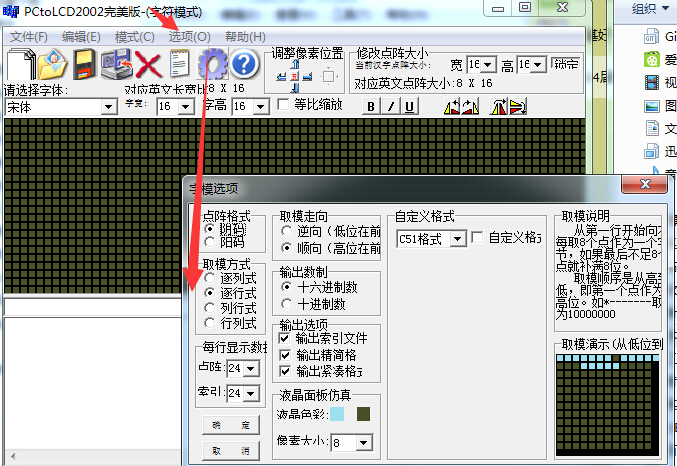Select the 阳码 radio button
This screenshot has width=677, height=466.
[210, 242]
